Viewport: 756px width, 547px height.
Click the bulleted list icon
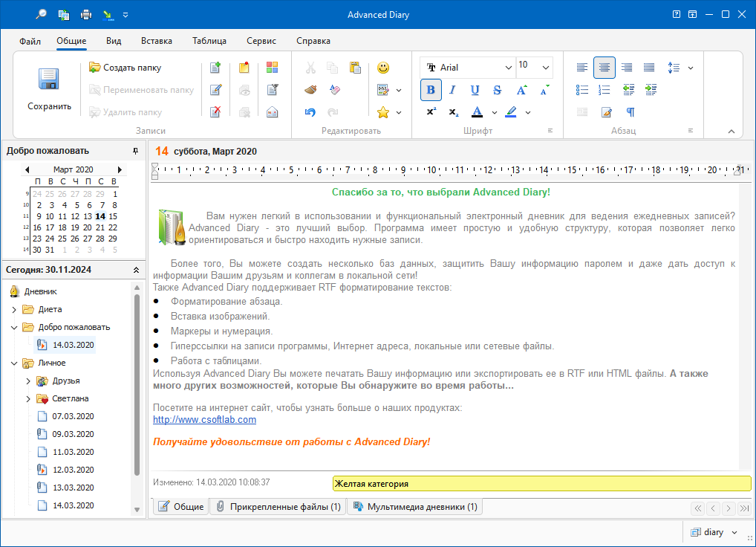tap(582, 90)
